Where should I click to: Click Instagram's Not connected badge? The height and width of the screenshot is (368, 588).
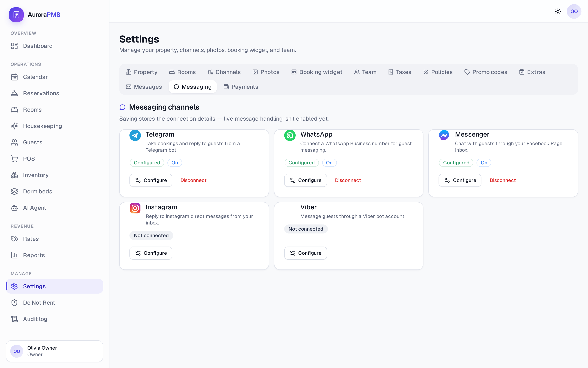[x=151, y=236]
